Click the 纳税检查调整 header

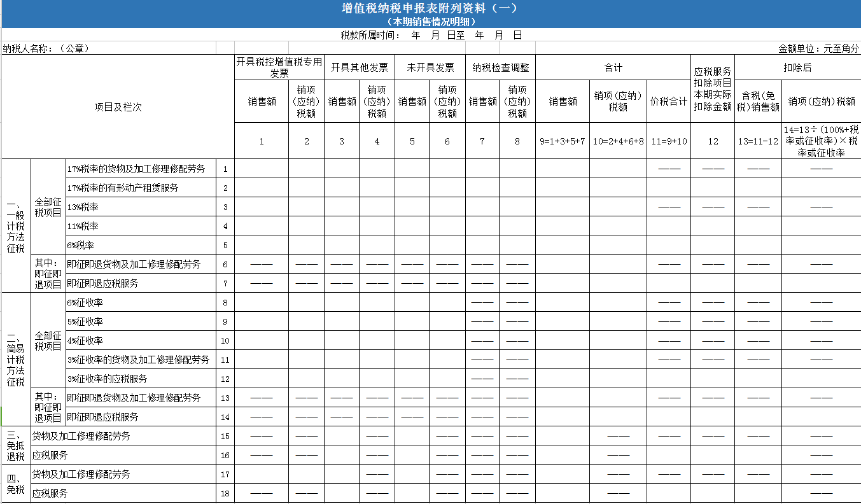pos(501,67)
